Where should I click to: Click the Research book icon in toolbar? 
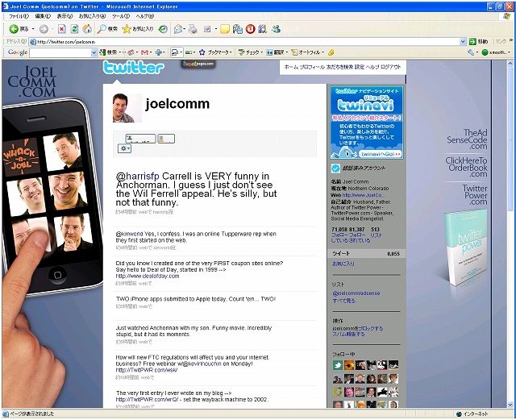[x=262, y=29]
